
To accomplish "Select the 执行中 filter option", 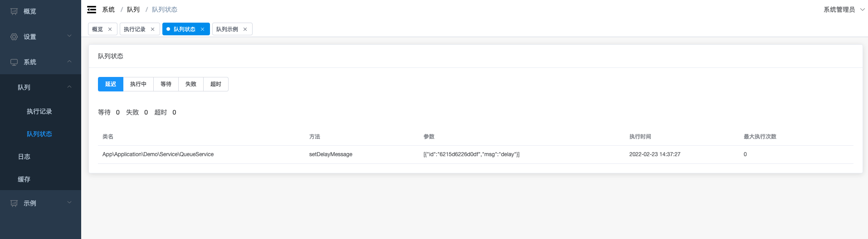I will [138, 84].
